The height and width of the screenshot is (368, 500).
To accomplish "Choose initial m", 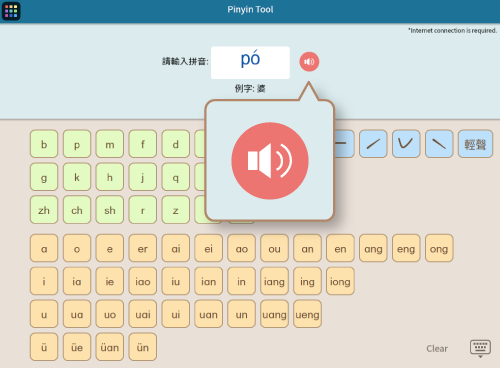I will [110, 144].
